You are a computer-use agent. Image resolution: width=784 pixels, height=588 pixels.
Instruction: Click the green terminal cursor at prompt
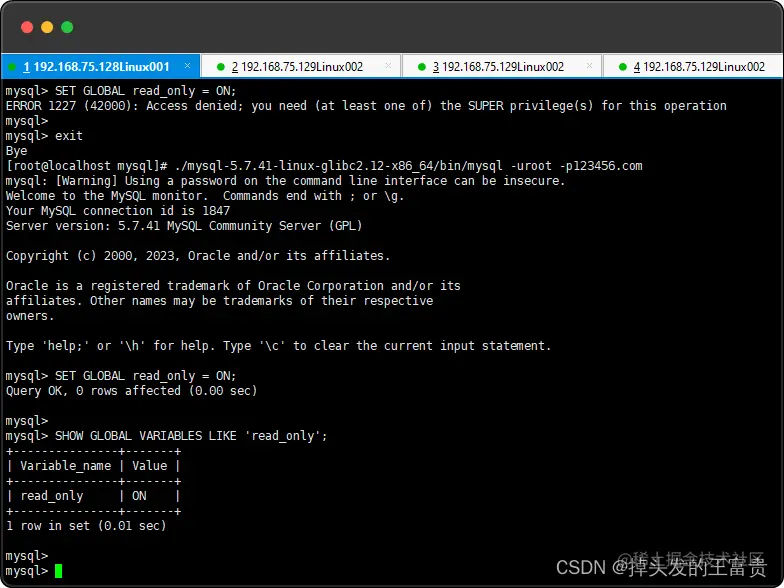click(58, 570)
